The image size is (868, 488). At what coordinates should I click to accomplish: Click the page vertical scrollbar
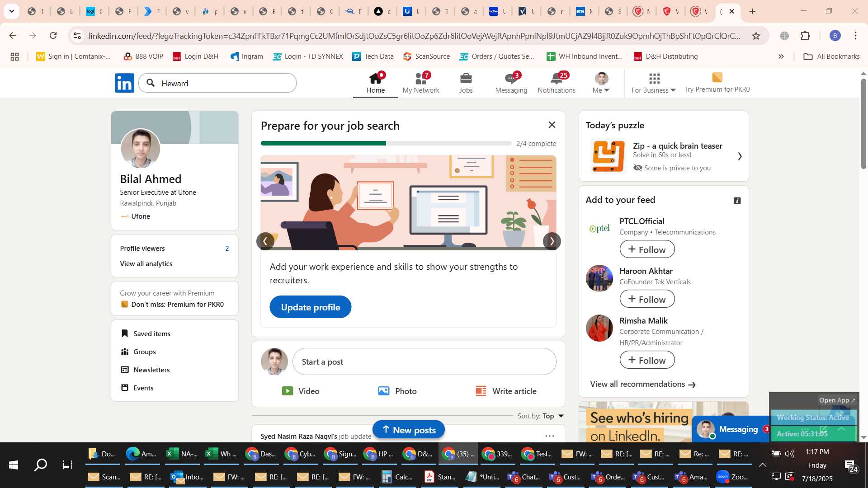863,123
